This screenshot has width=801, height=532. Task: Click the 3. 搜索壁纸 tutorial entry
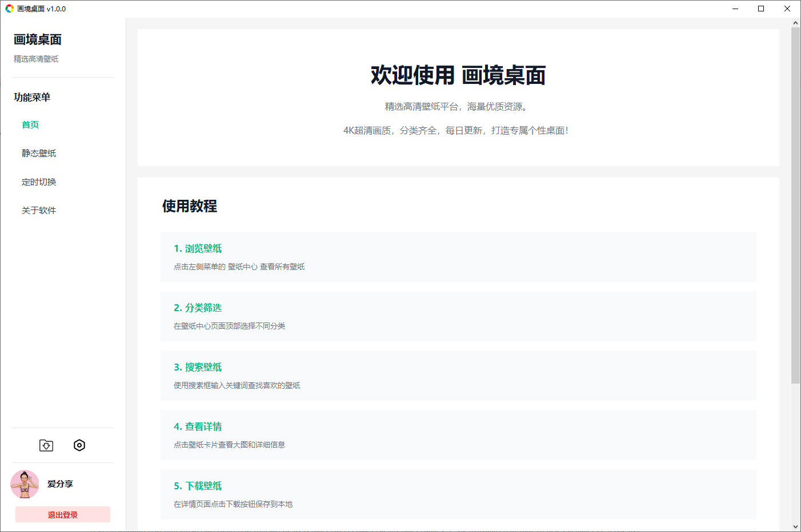[x=458, y=376]
